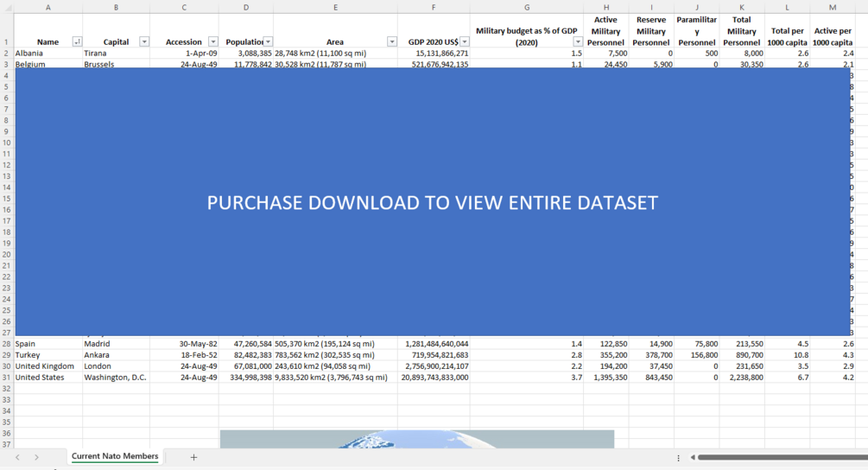The height and width of the screenshot is (470, 868).
Task: Select column B header
Action: pyautogui.click(x=117, y=7)
